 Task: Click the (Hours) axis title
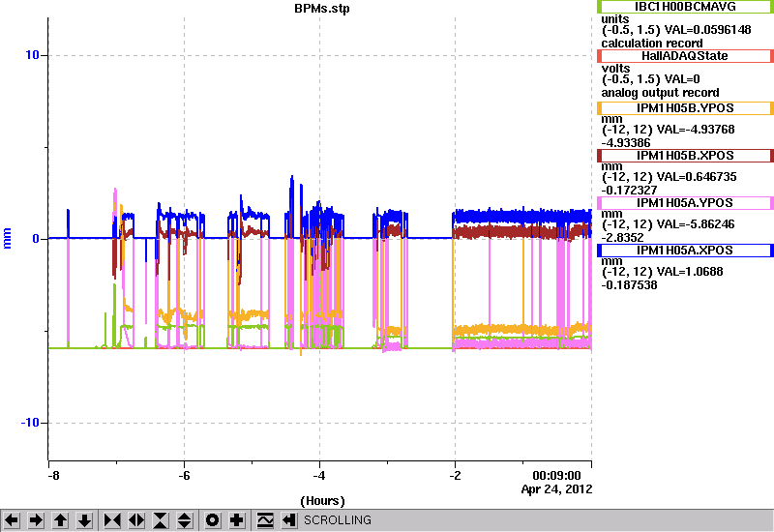point(322,501)
